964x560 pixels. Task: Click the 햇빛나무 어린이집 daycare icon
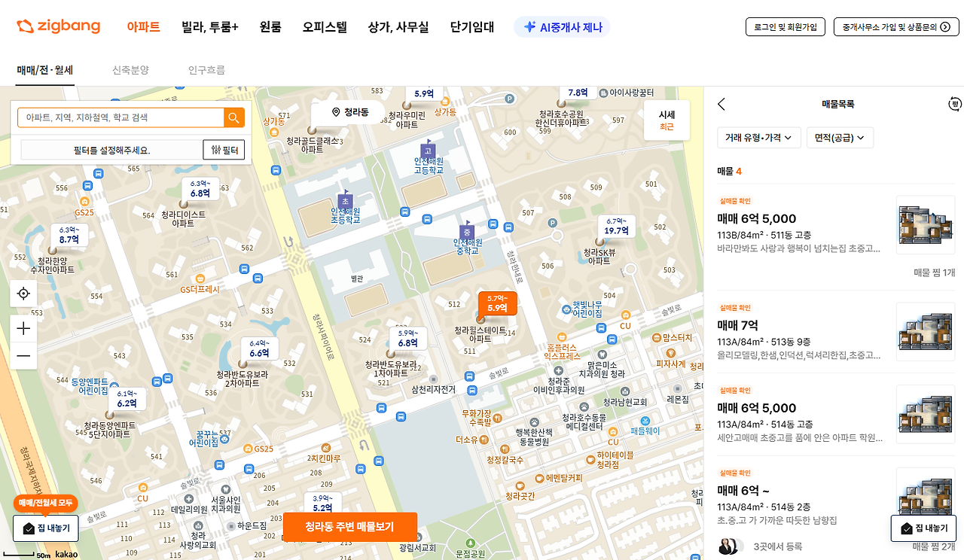pos(566,309)
